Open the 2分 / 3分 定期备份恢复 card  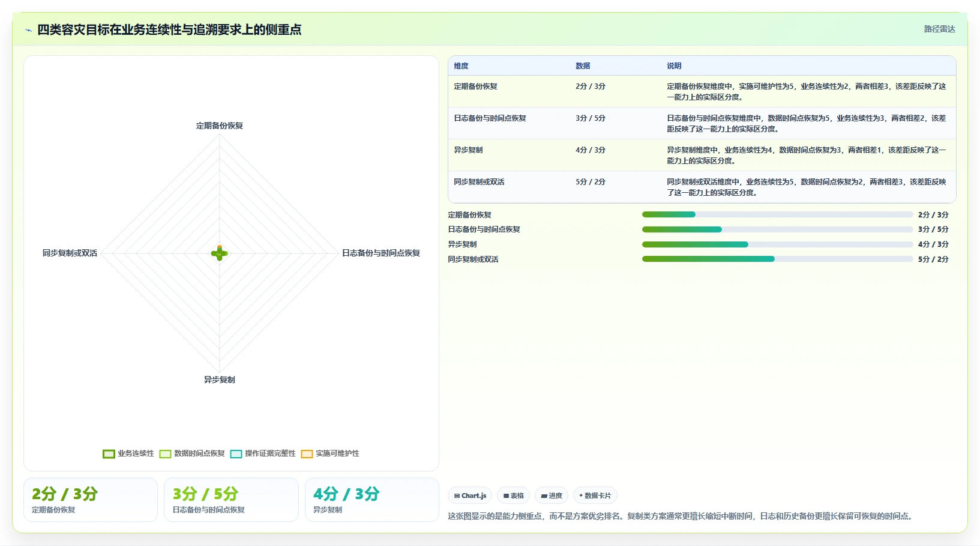[91, 500]
